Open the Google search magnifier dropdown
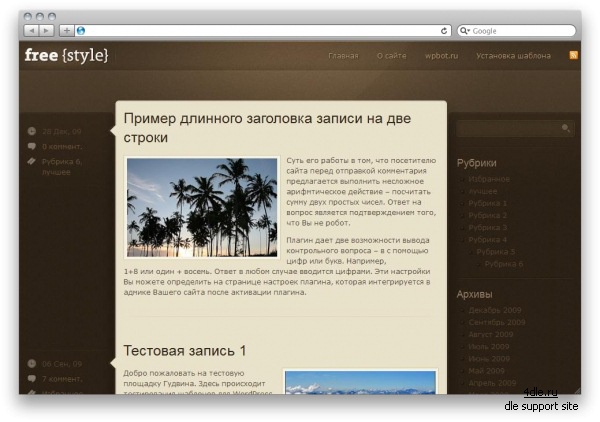 coord(465,31)
